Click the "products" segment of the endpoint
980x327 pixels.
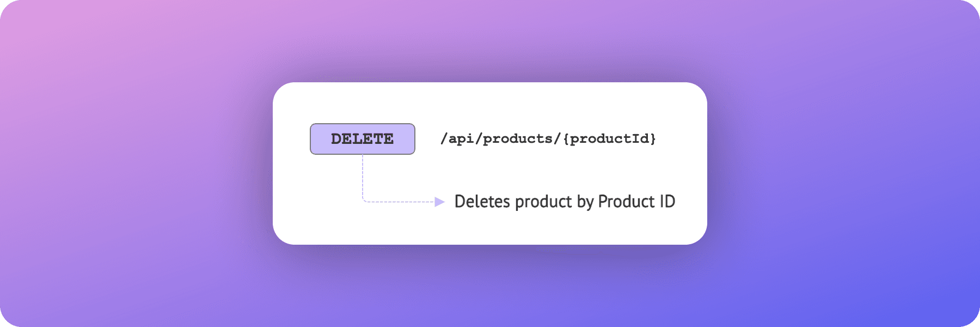click(x=517, y=139)
